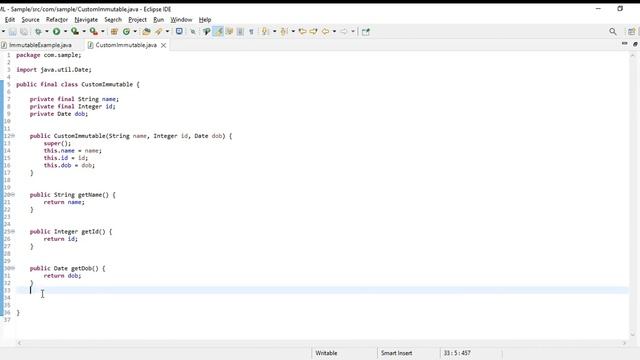Click 'this.dob = dob;' statement

[69, 165]
